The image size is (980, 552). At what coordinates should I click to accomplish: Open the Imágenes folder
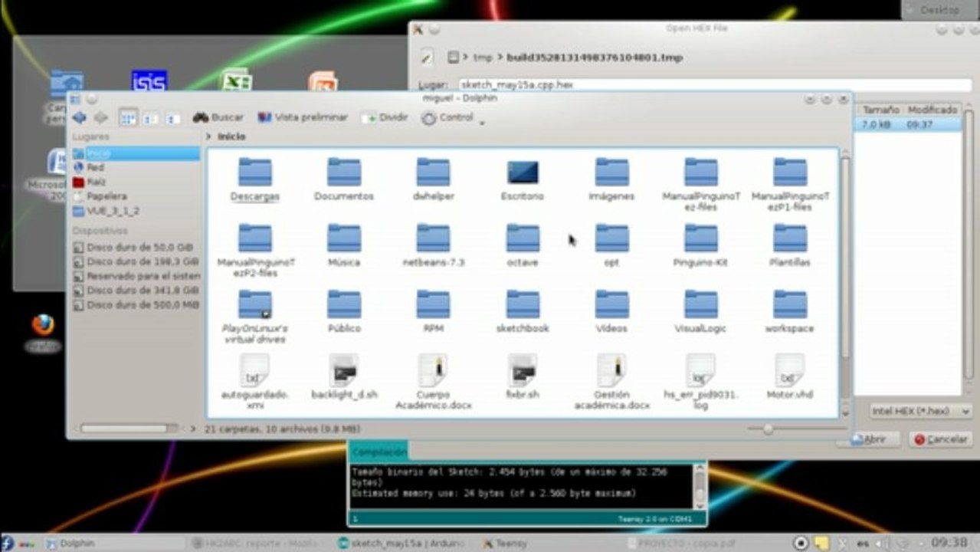611,179
